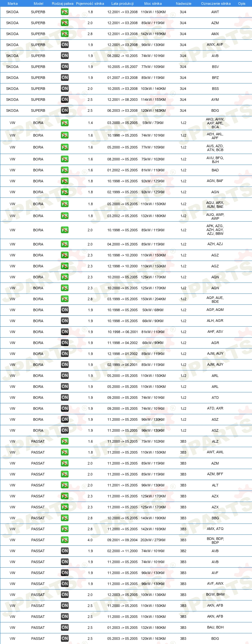252x644 pixels.
Task: Click the Model column header
Action: coord(38,4)
